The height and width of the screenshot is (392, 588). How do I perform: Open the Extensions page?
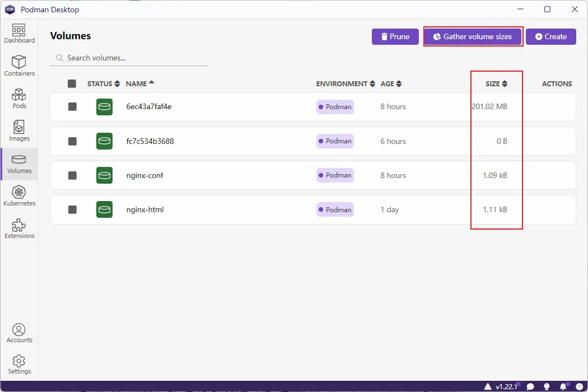point(19,228)
